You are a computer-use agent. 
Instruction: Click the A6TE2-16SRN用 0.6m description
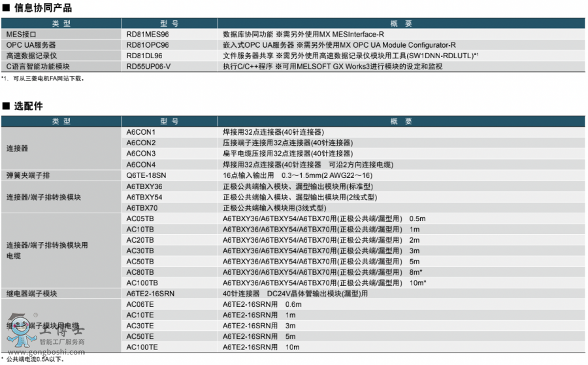pyautogui.click(x=262, y=305)
